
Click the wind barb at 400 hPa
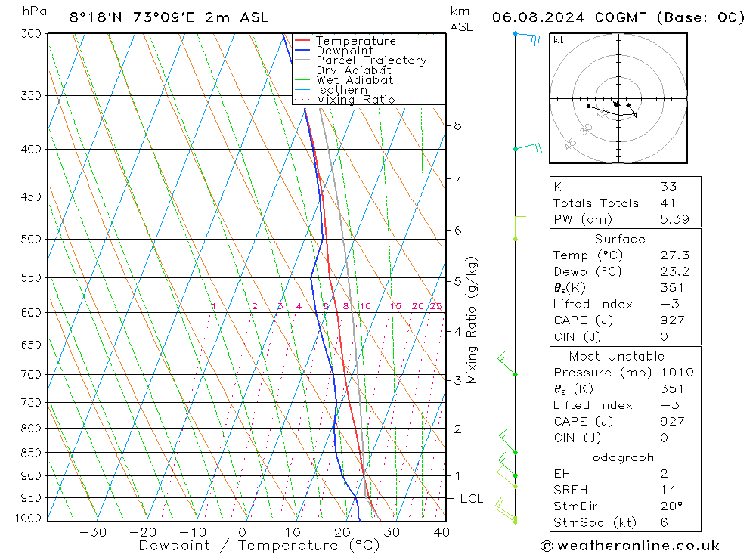tap(528, 147)
